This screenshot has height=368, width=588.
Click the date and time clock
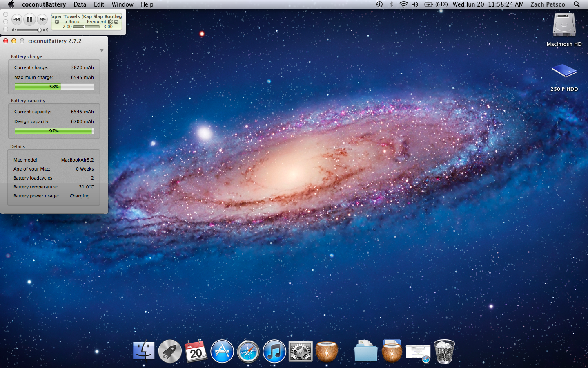coord(488,4)
